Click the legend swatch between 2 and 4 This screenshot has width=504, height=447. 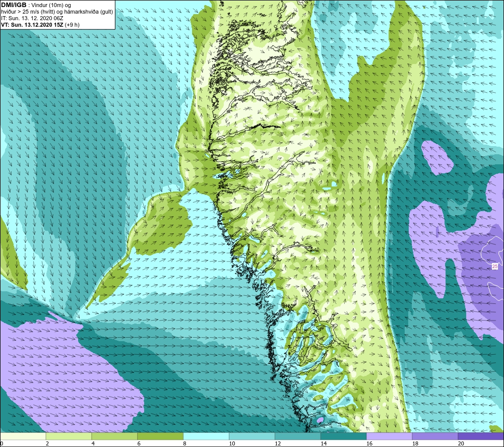(x=69, y=436)
